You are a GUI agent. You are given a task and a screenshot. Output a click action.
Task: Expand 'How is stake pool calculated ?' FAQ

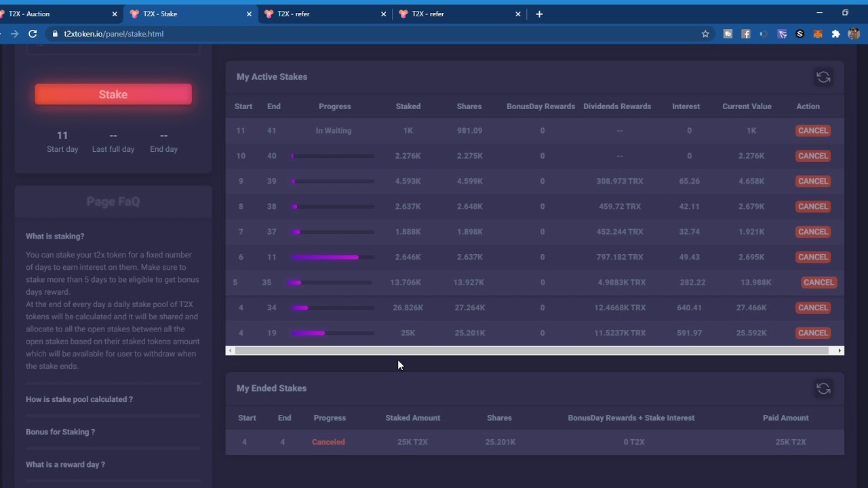coord(79,399)
